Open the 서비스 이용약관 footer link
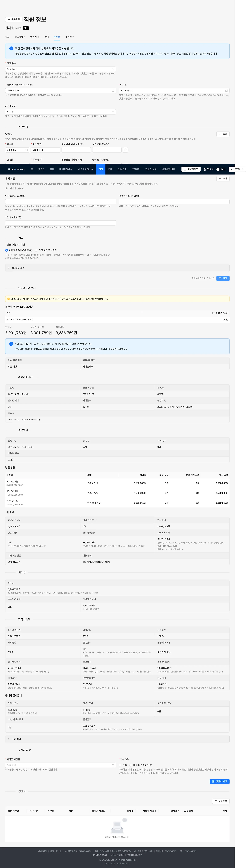 point(117,855)
